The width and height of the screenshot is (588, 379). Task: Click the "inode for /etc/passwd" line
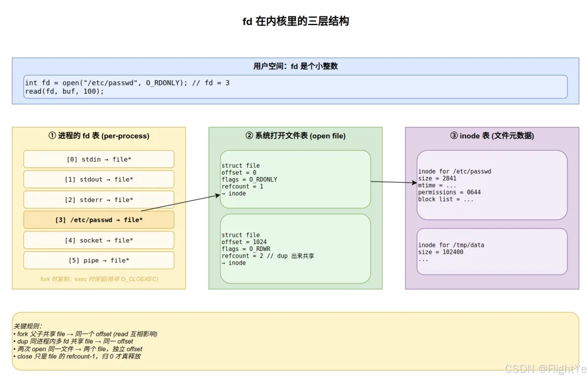(x=455, y=172)
